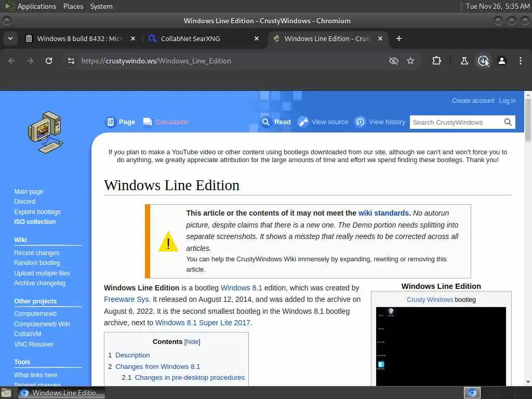Click the address bar URL
532x399 pixels.
(156, 61)
